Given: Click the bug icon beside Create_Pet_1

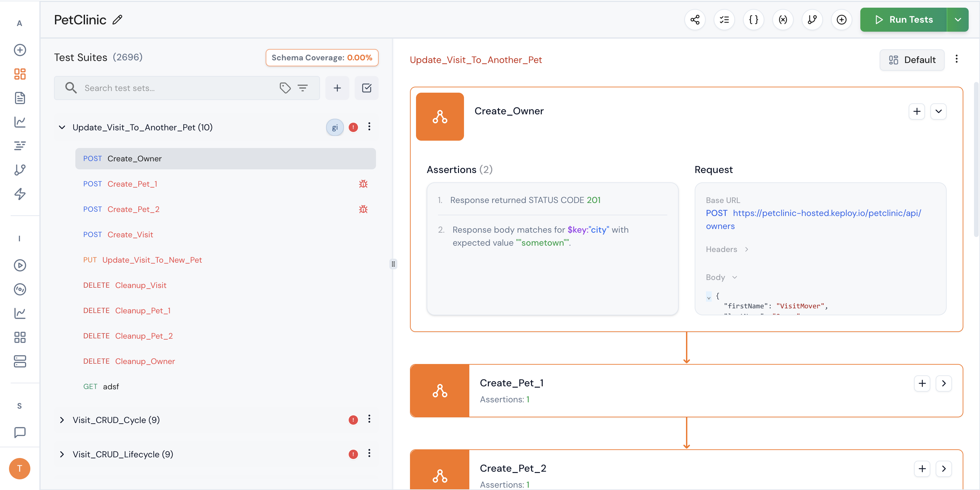Looking at the screenshot, I should (x=363, y=184).
